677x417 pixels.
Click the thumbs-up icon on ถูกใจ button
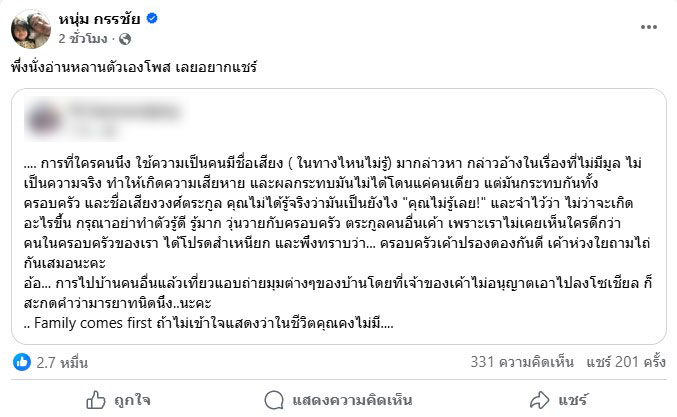coord(96,400)
